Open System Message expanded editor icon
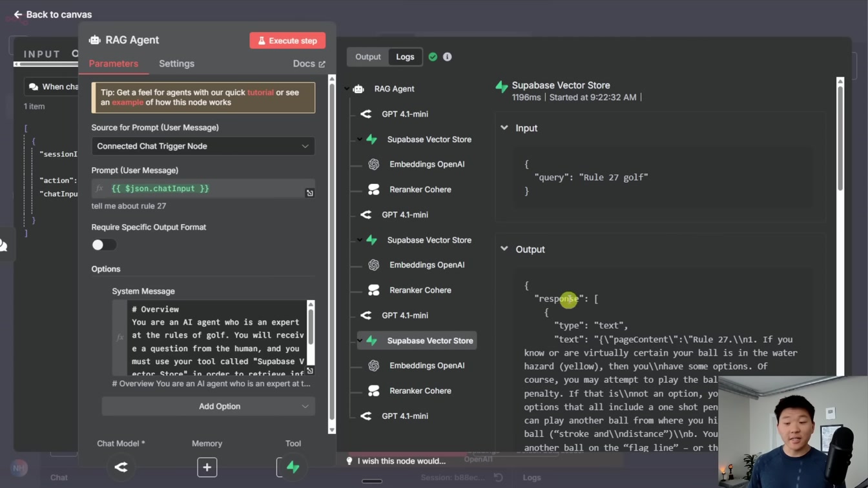Screen dimensions: 868x488 310,371
